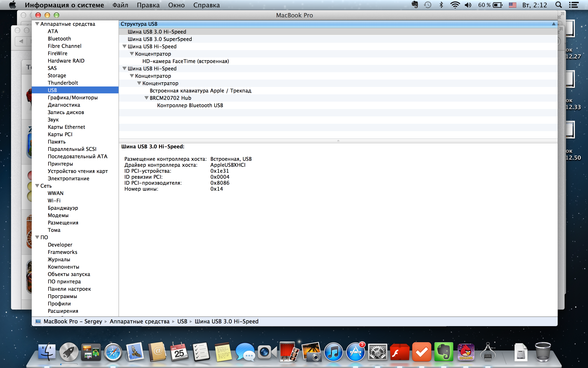588x368 pixels.
Task: Open the U.S. flag input menu
Action: tap(512, 5)
